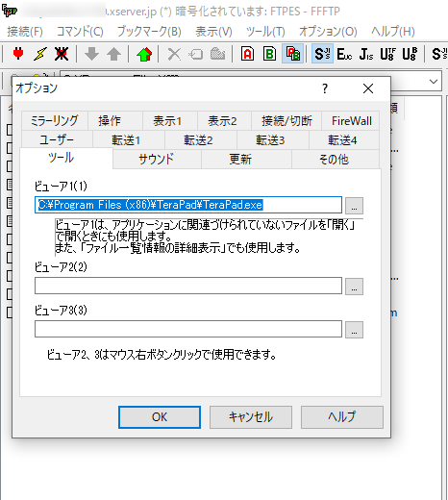The image size is (448, 500).
Task: Click the Rename toolbar icon
Action: [196, 54]
